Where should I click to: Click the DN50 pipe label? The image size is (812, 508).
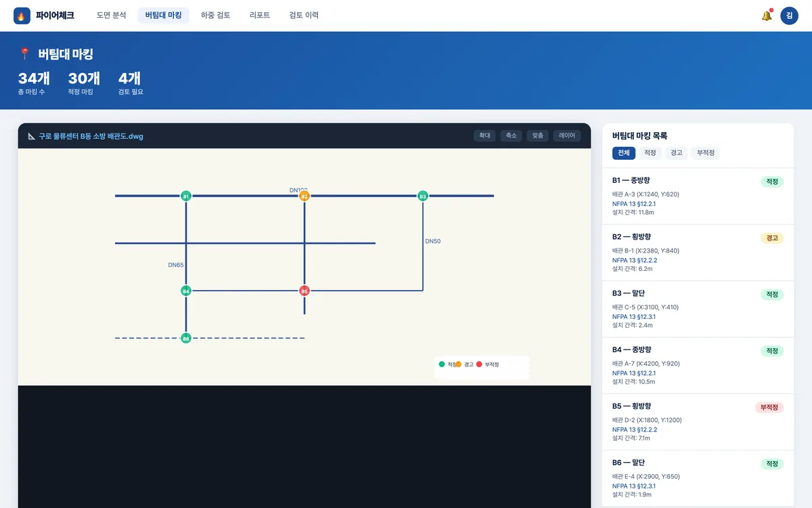(x=433, y=241)
